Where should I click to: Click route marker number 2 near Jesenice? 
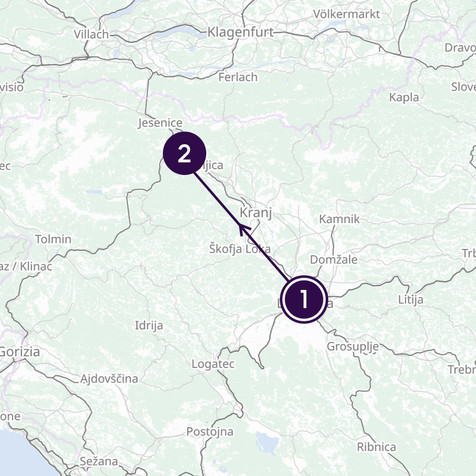[185, 153]
